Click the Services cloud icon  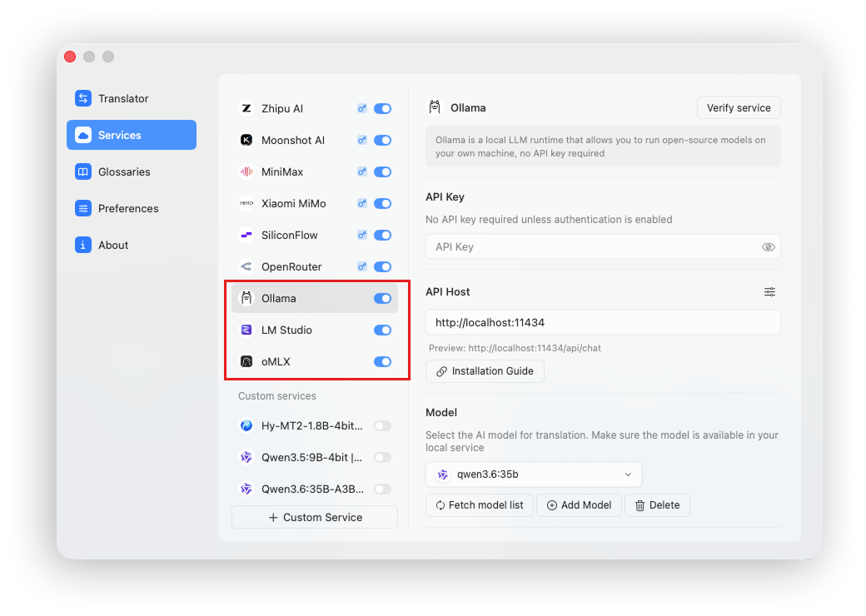pos(82,135)
